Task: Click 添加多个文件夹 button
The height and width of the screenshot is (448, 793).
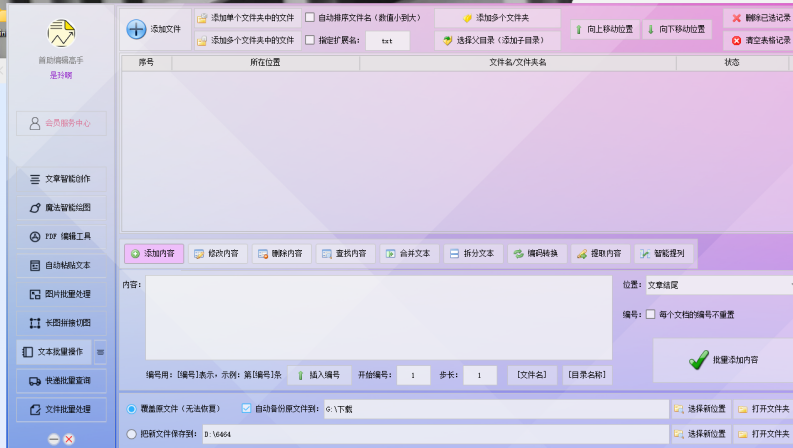Action: pyautogui.click(x=497, y=18)
